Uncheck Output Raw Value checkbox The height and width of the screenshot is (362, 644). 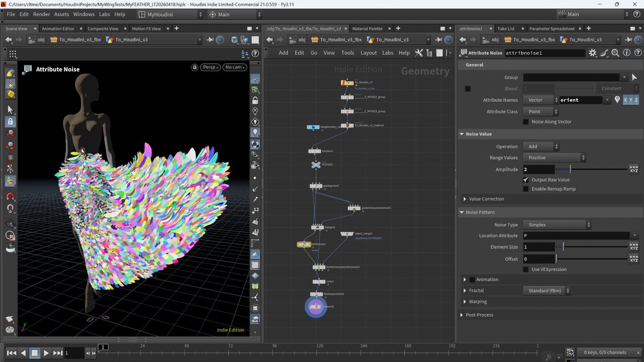pos(526,180)
